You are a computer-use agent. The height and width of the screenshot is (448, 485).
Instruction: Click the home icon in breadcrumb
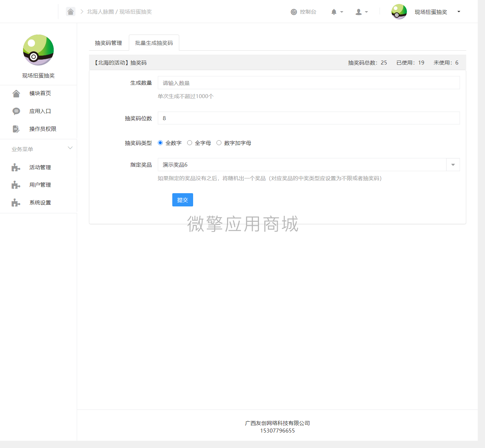click(71, 12)
